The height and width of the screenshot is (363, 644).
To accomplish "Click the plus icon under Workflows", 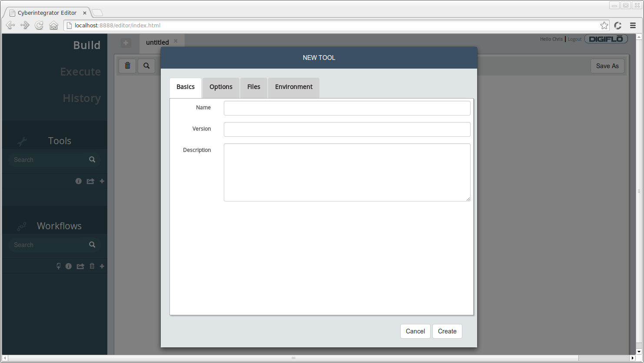I will click(102, 266).
